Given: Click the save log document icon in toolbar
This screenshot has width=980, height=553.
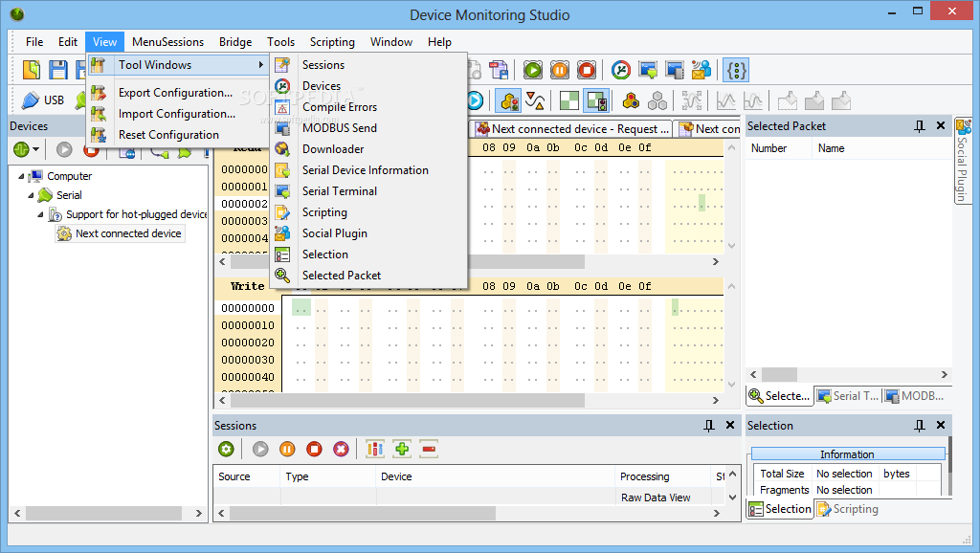Looking at the screenshot, I should tap(499, 70).
